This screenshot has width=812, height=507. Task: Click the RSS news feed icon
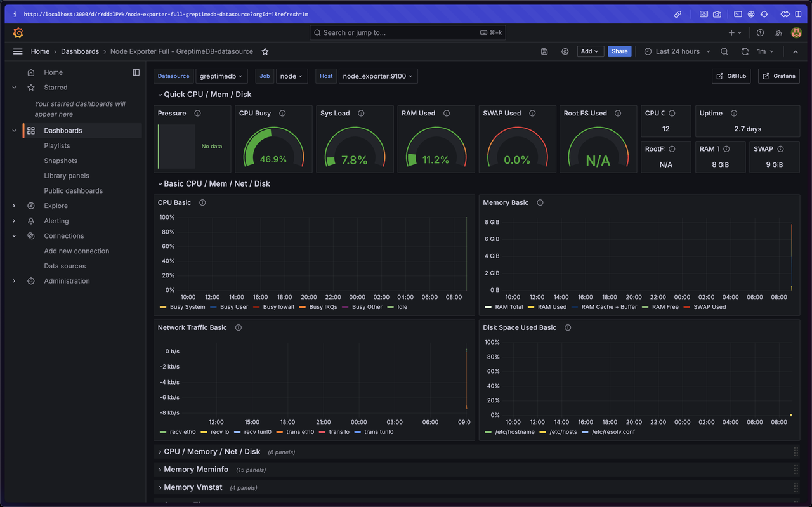(x=778, y=32)
